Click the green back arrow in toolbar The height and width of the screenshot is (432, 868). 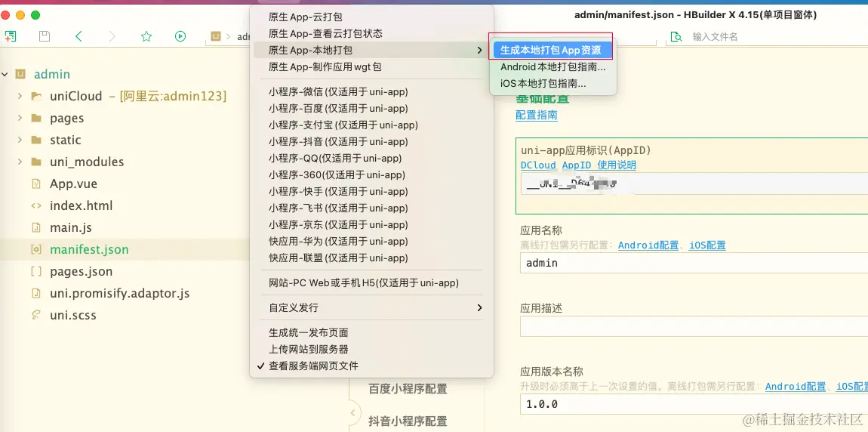coord(78,36)
